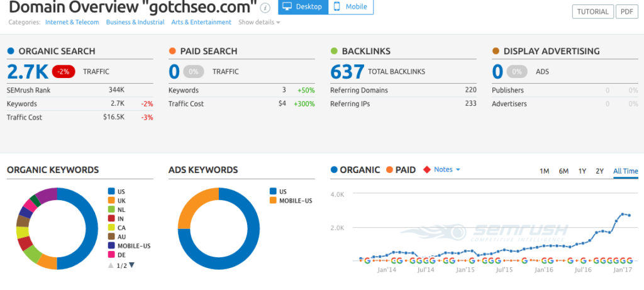Click the red diamond Notes icon

(427, 170)
